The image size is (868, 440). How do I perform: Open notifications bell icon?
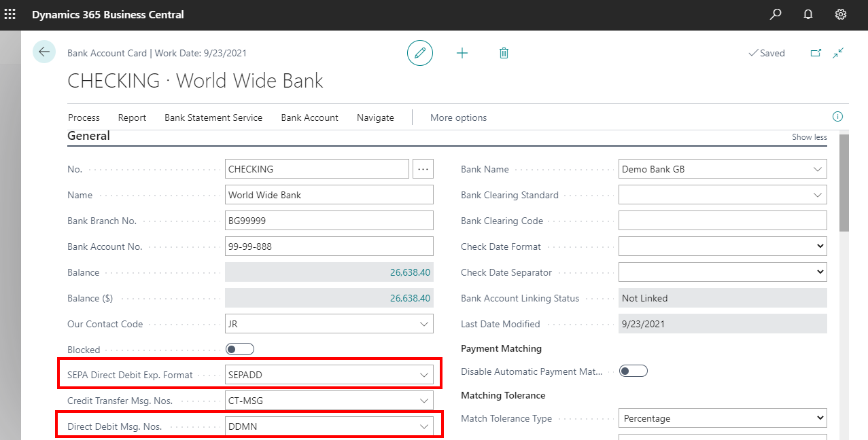[808, 14]
